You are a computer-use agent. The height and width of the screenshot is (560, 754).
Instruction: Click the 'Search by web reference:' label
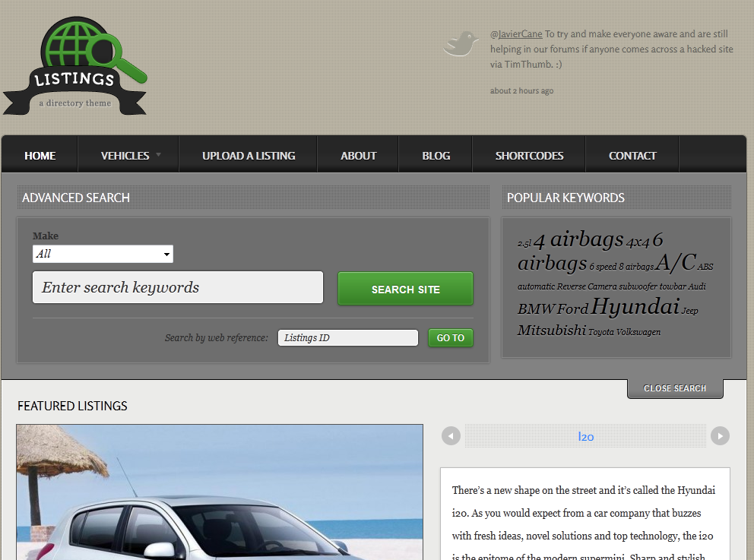coord(217,338)
